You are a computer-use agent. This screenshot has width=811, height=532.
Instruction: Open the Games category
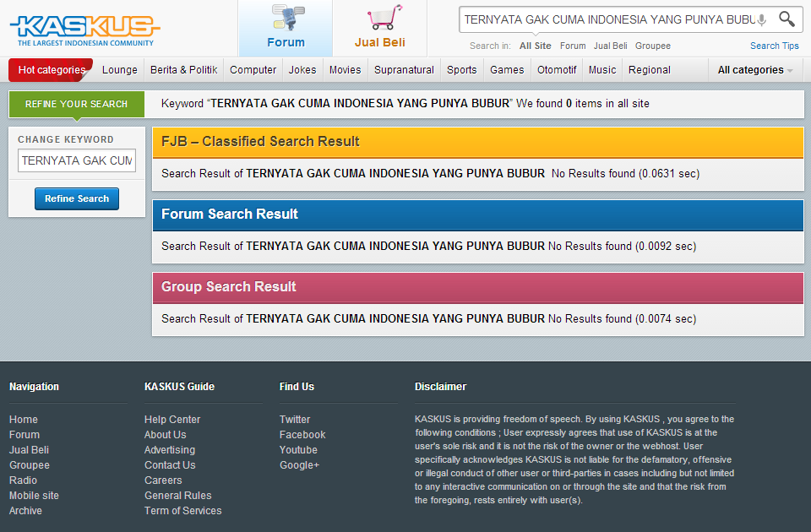click(x=507, y=70)
